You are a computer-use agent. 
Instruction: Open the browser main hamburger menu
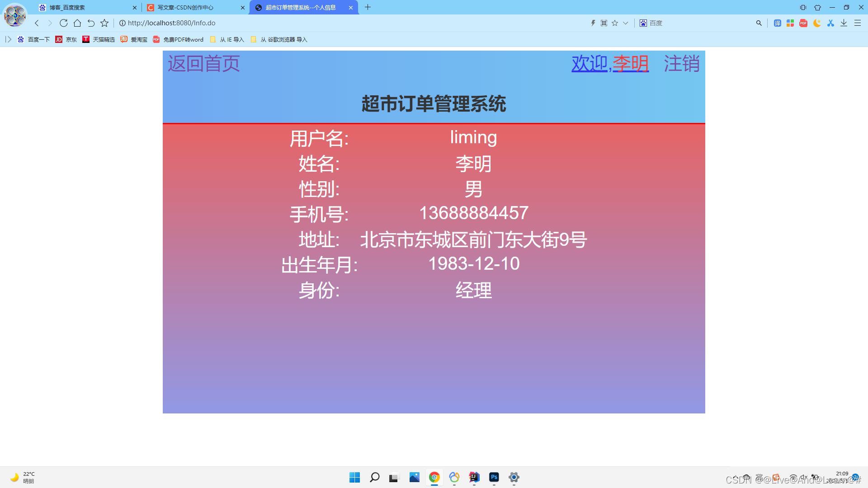click(857, 23)
